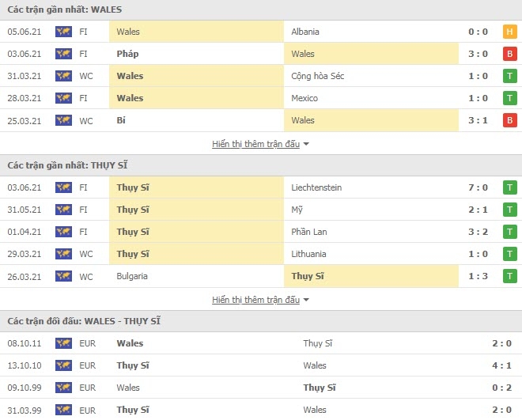Click the green T badge for Thụy Sĩ vs Liechtenstein
This screenshot has height=420, width=522.
pyautogui.click(x=510, y=187)
